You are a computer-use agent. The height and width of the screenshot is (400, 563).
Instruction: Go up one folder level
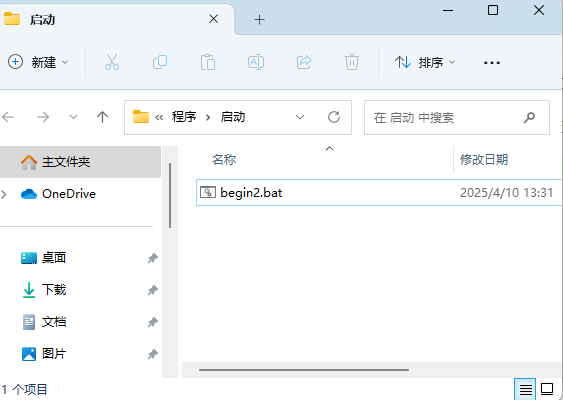point(102,117)
